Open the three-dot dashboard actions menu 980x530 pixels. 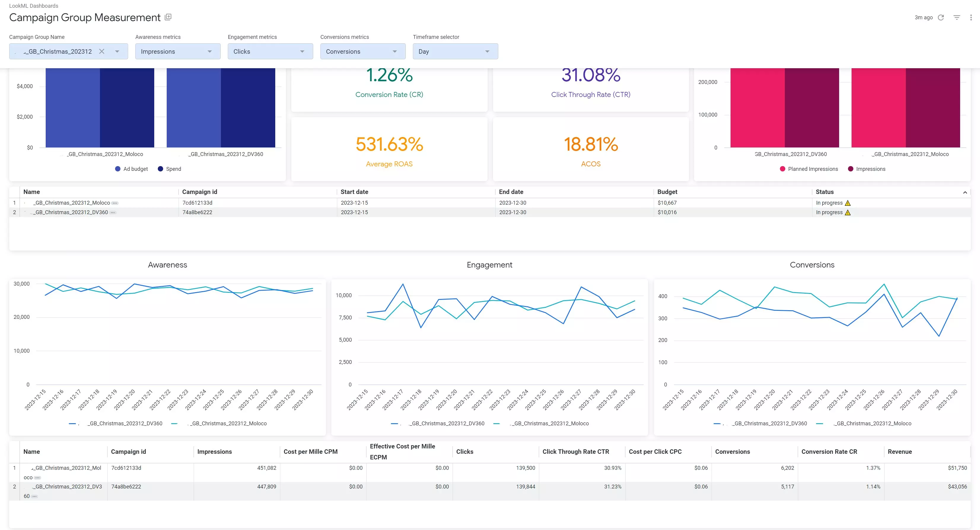pyautogui.click(x=971, y=17)
